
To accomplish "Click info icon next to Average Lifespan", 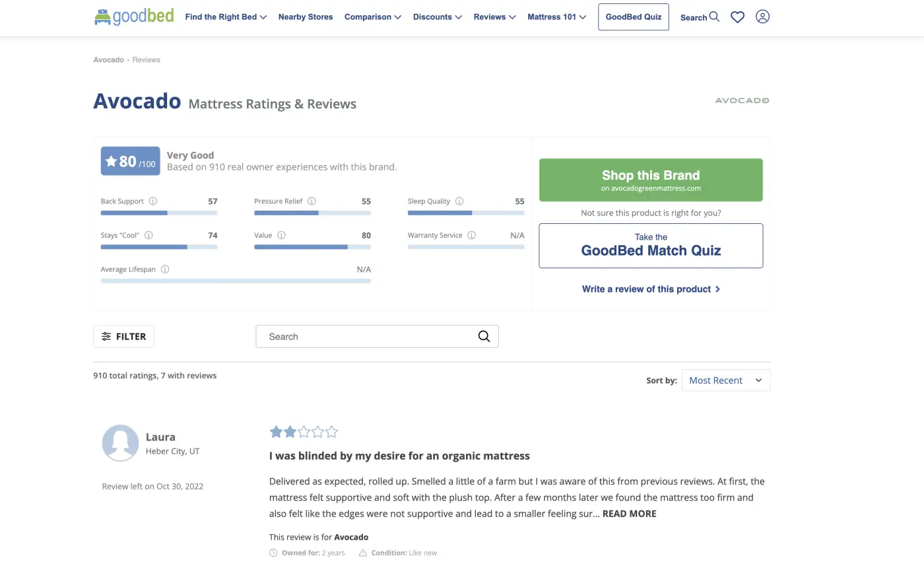I will pyautogui.click(x=165, y=269).
